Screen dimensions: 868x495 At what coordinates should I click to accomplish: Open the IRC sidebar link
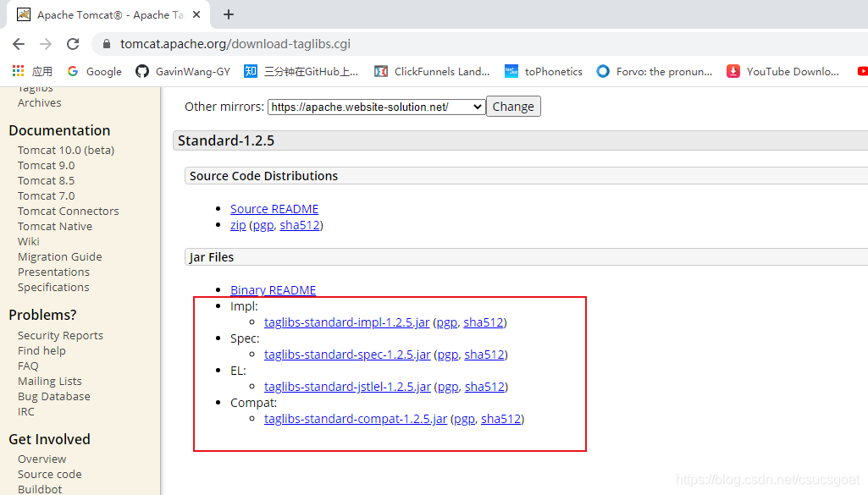click(x=25, y=411)
